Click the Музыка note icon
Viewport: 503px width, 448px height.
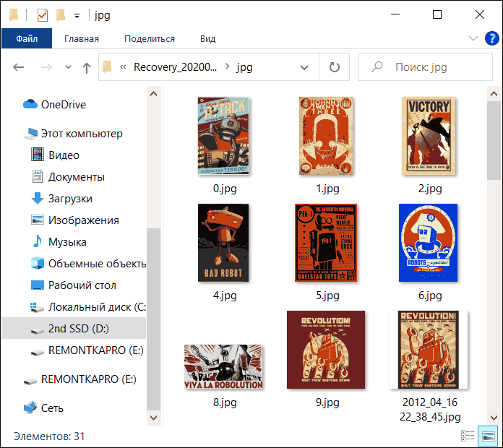(38, 241)
